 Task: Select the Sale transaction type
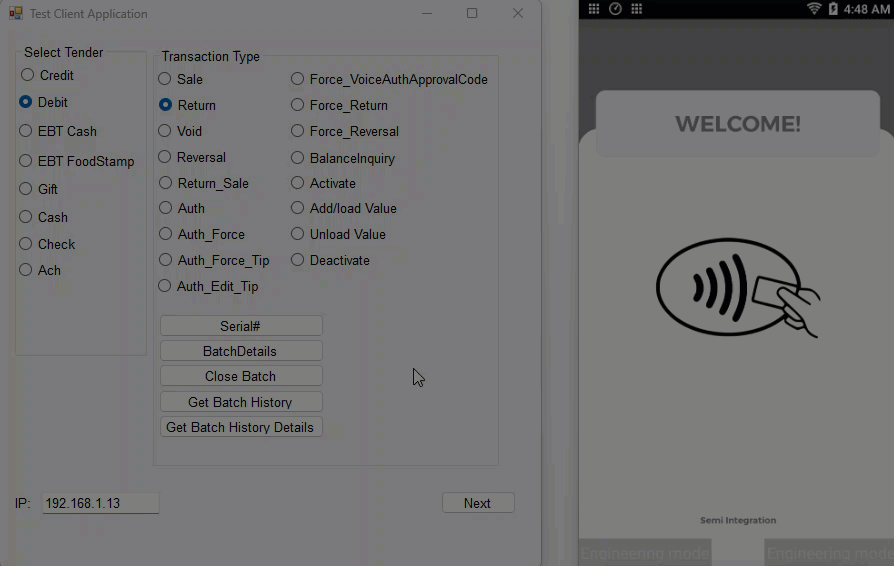[x=165, y=79]
